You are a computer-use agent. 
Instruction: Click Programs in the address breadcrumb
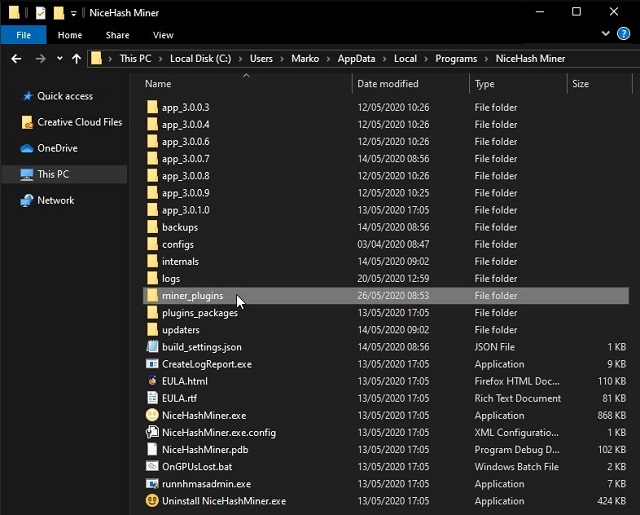point(456,59)
